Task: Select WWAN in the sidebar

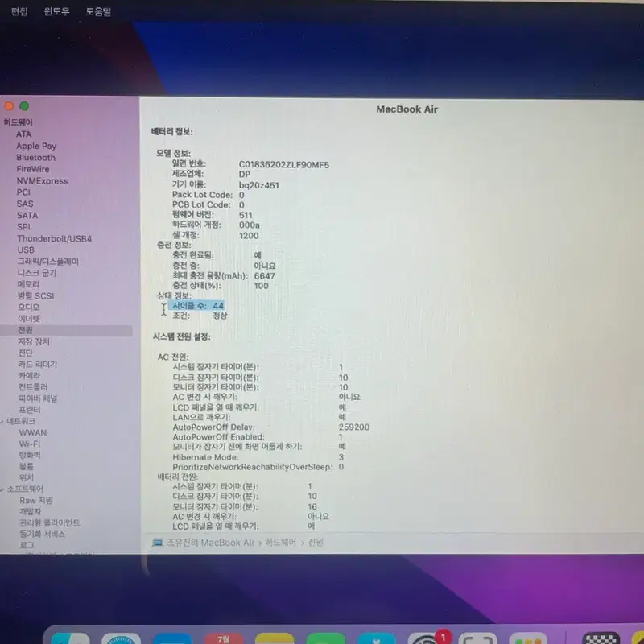Action: (x=33, y=433)
